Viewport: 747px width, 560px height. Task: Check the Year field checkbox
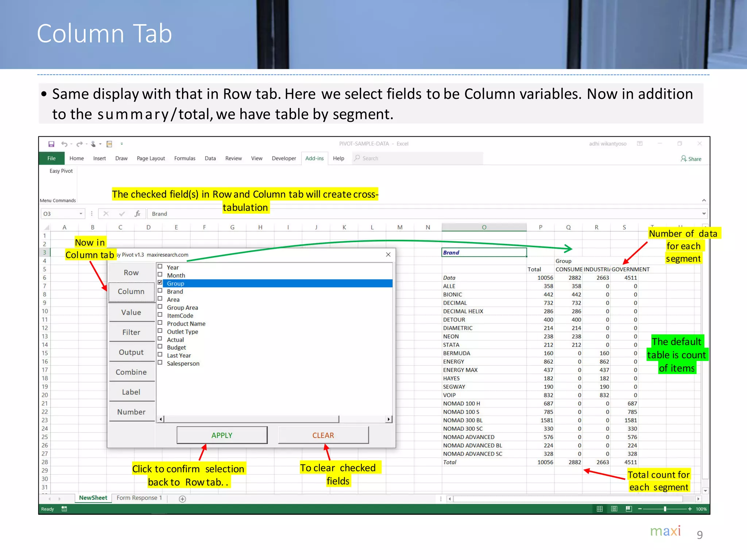pyautogui.click(x=160, y=267)
